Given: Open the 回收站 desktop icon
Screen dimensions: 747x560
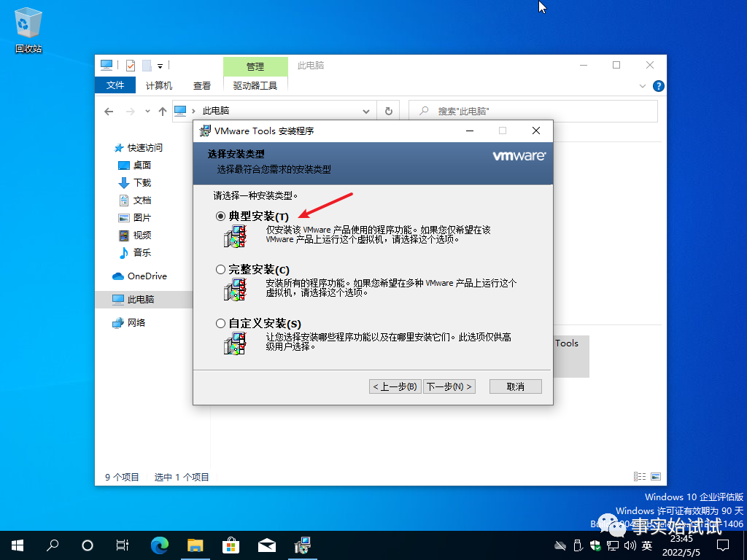Looking at the screenshot, I should (x=28, y=31).
